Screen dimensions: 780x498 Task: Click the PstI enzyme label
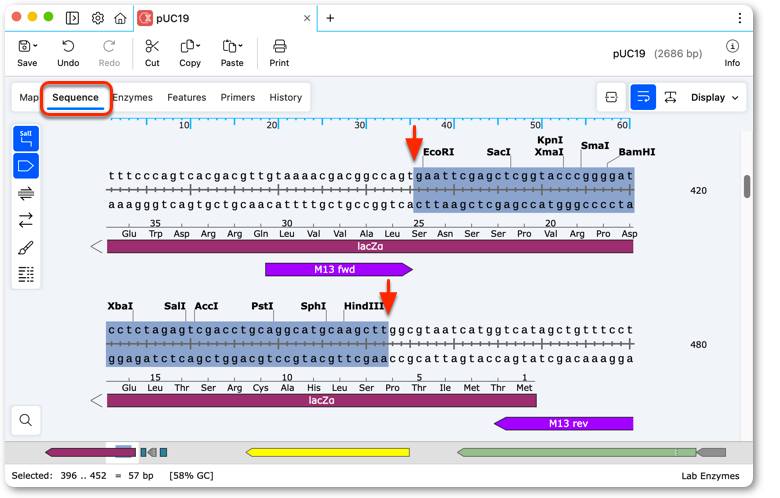pyautogui.click(x=262, y=306)
